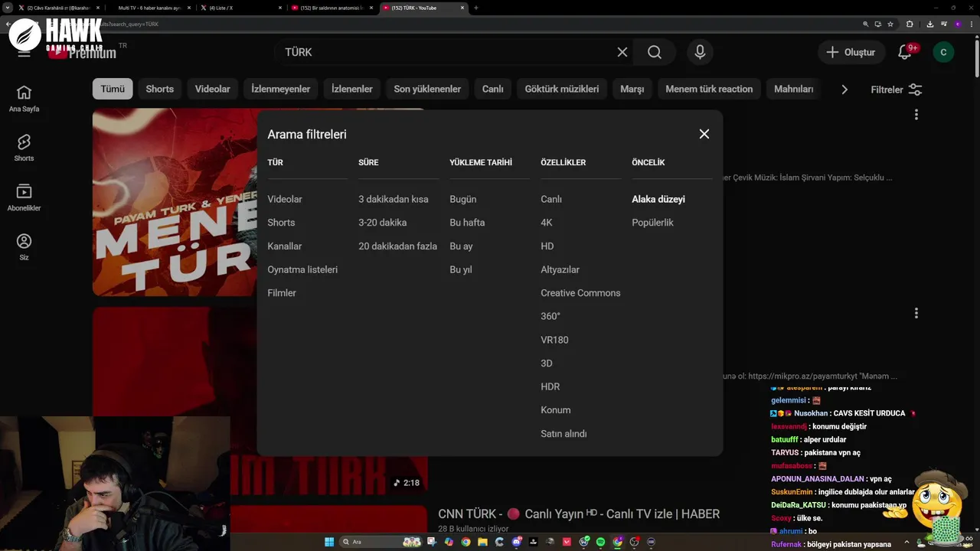Toggle the 360° feature filter

click(550, 316)
